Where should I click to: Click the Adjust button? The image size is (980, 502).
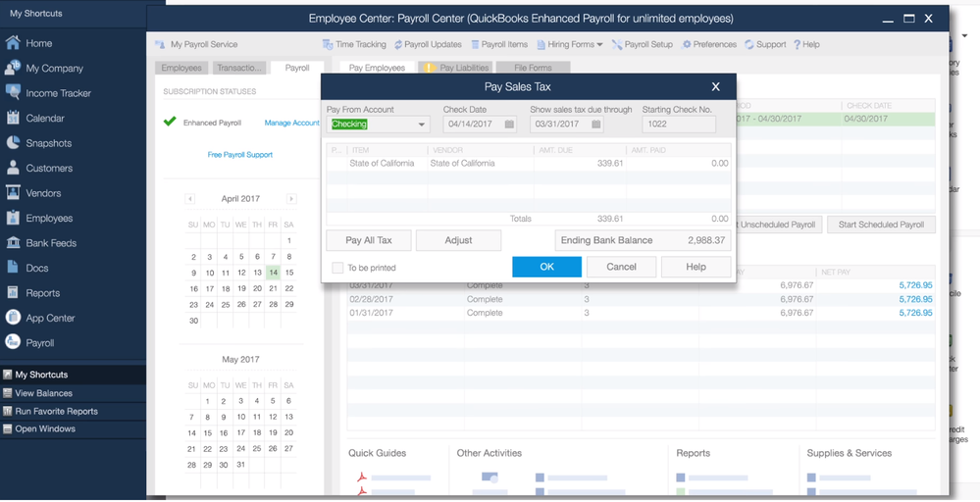(458, 240)
